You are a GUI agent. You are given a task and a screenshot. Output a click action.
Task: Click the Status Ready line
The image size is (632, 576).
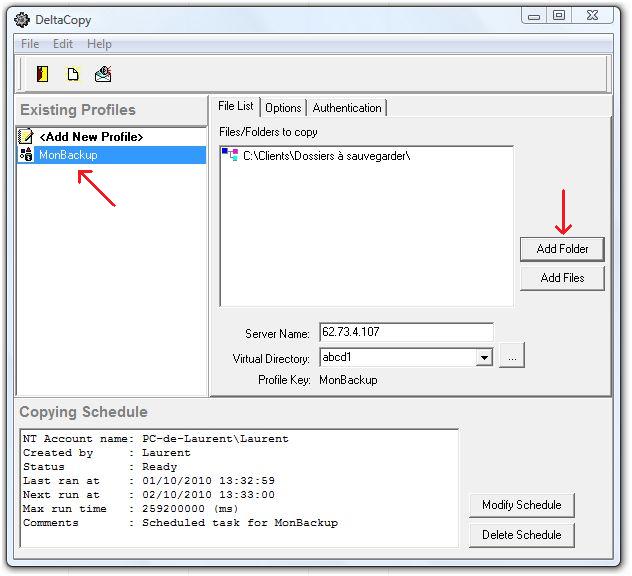pyautogui.click(x=100, y=467)
